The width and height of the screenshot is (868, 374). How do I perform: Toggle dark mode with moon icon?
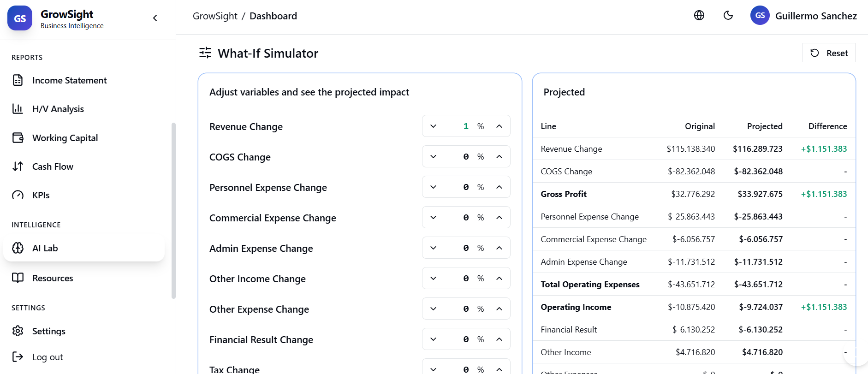pos(728,15)
